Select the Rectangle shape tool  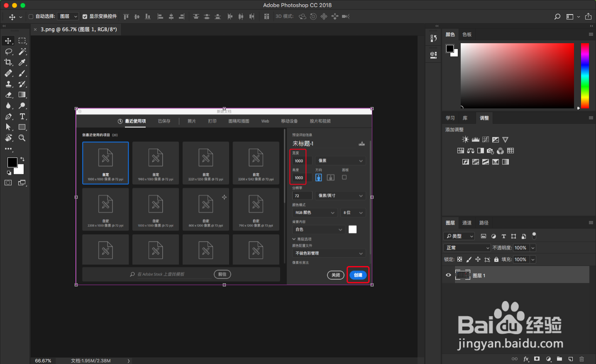click(22, 127)
